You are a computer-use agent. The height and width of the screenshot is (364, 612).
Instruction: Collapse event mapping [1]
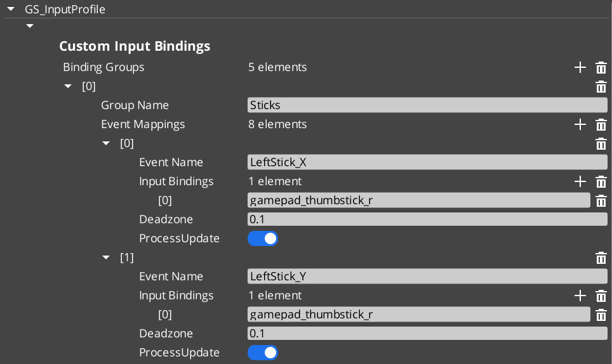tap(106, 257)
